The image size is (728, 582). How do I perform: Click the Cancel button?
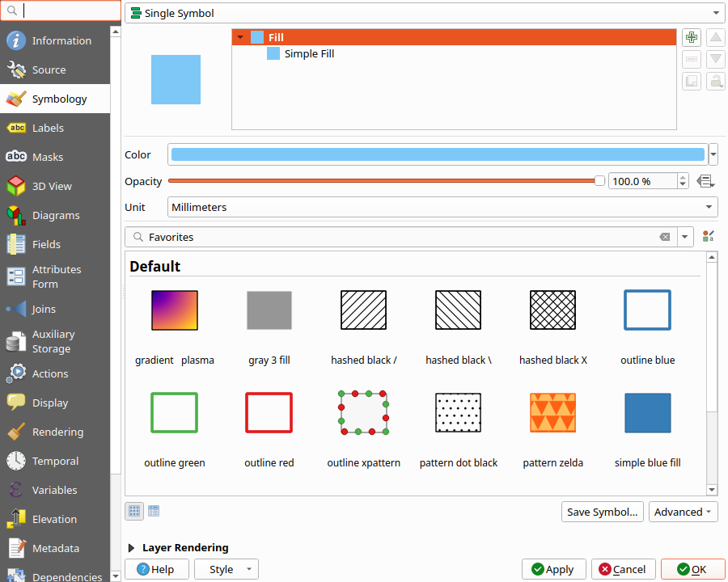pyautogui.click(x=623, y=569)
